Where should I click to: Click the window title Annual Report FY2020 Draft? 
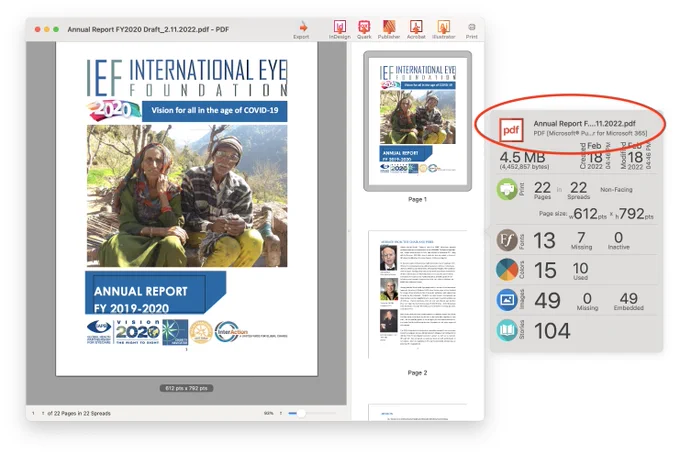tap(148, 29)
